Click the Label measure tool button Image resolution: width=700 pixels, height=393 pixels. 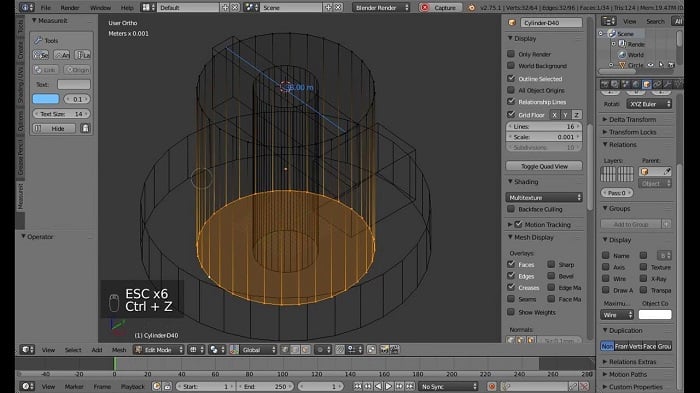click(83, 55)
